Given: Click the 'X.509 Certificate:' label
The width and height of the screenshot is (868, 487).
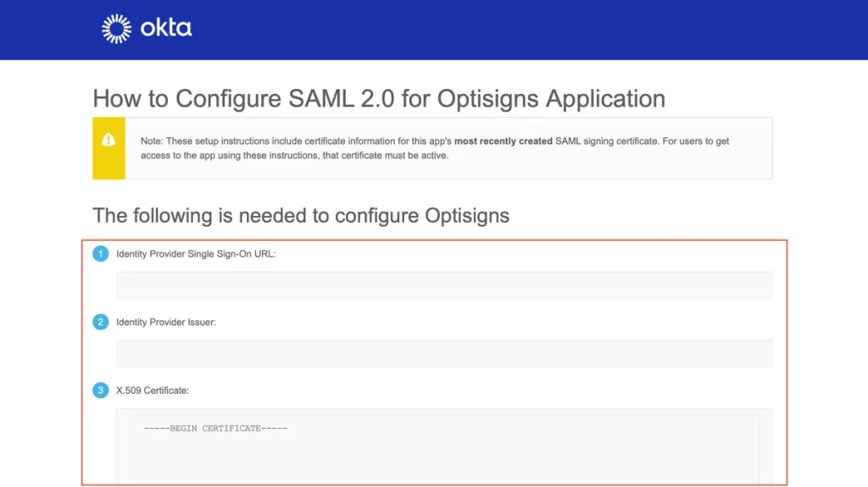Looking at the screenshot, I should [153, 390].
